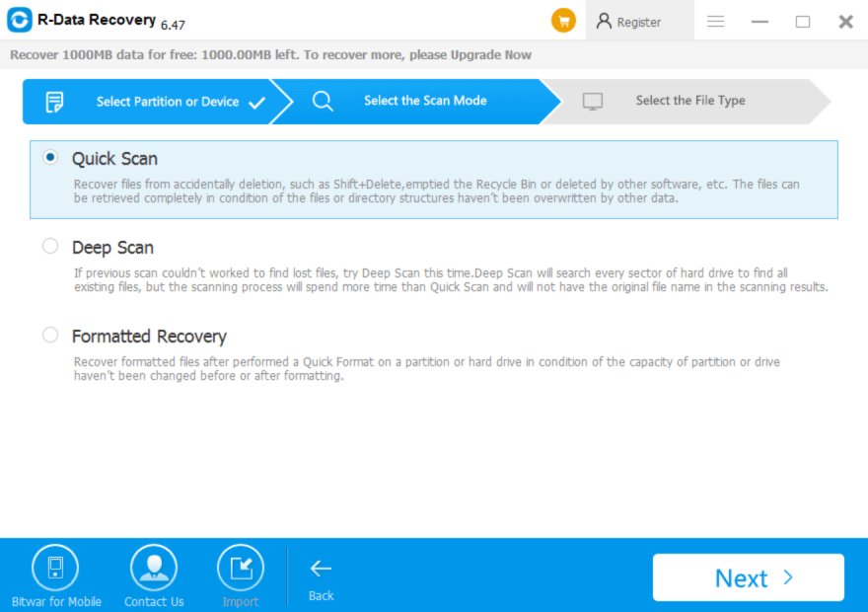Click Upgrade Now in the banner
The height and width of the screenshot is (612, 868).
click(491, 55)
